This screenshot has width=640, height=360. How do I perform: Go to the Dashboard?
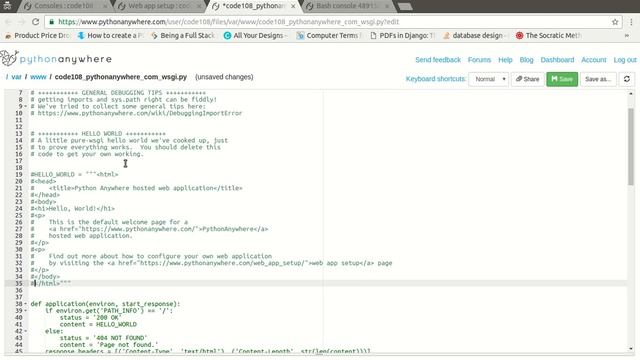point(557,60)
